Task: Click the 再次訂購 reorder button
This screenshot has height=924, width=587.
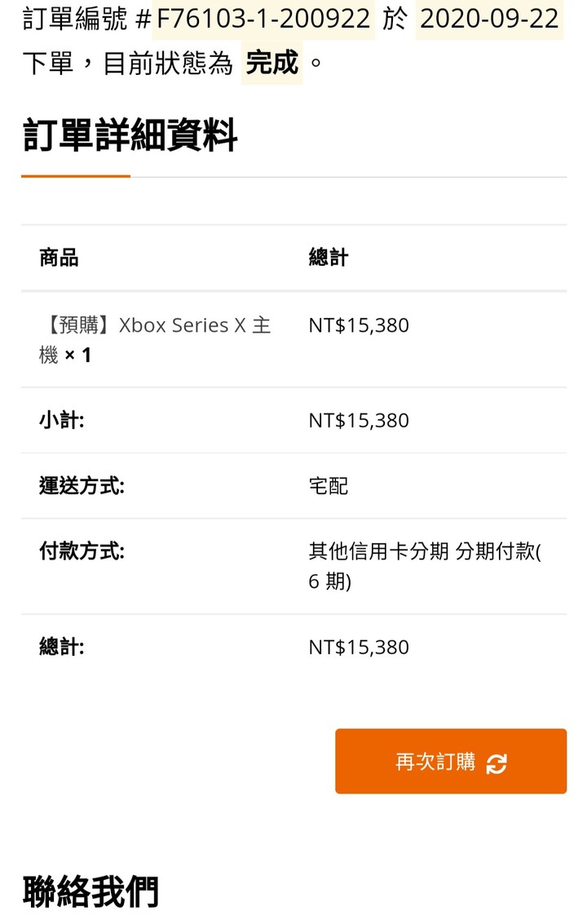Action: point(451,761)
